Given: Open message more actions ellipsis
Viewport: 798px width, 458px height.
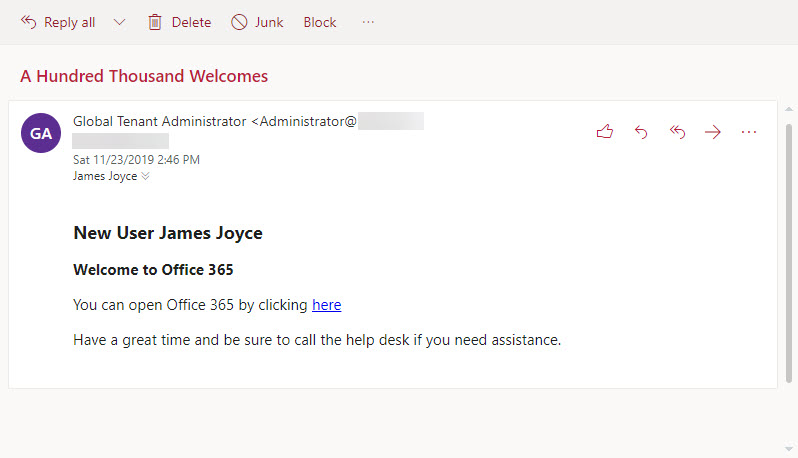Looking at the screenshot, I should (749, 132).
